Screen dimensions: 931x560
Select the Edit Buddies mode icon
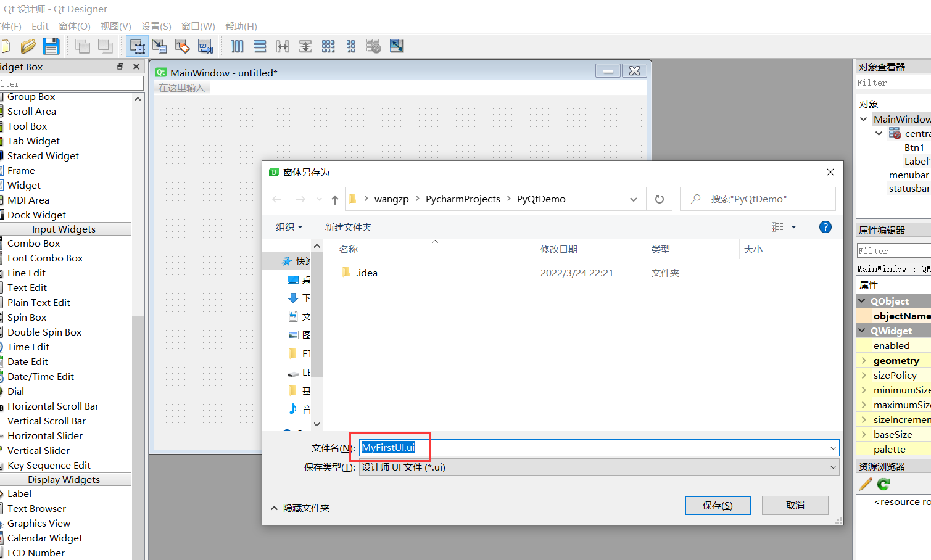coord(182,46)
